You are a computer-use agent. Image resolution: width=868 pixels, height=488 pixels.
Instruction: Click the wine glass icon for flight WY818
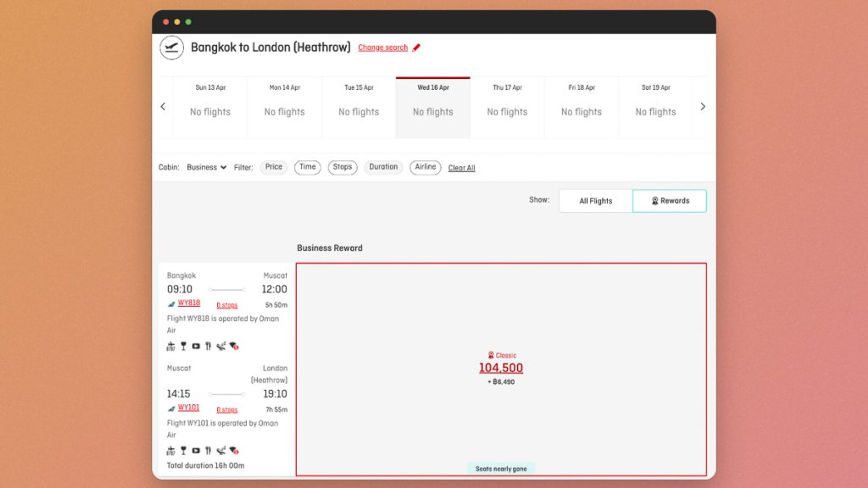(x=183, y=346)
